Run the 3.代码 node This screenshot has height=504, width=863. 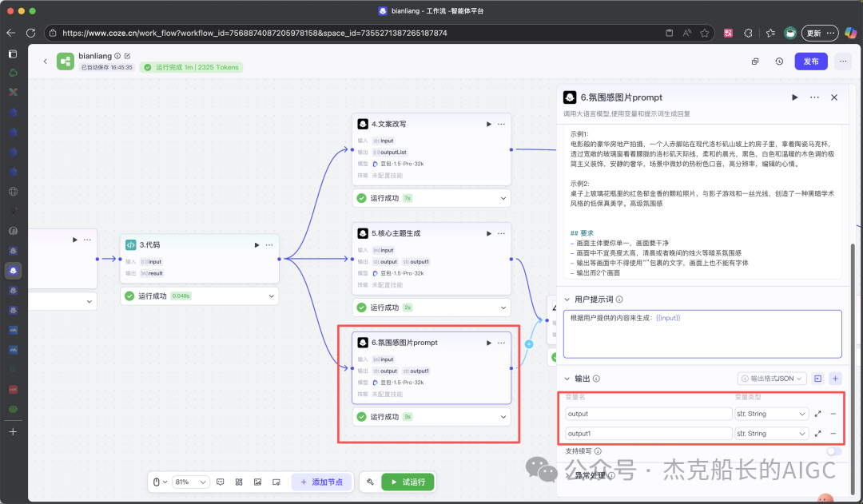(257, 245)
